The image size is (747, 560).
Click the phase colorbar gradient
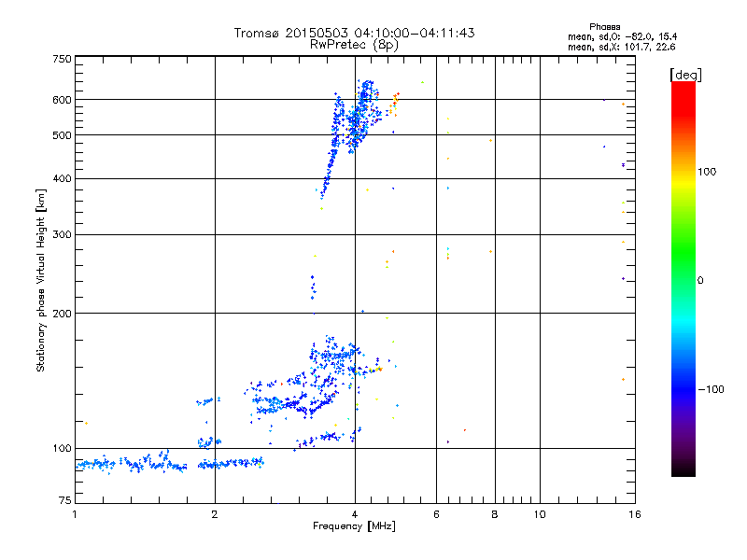pos(684,278)
